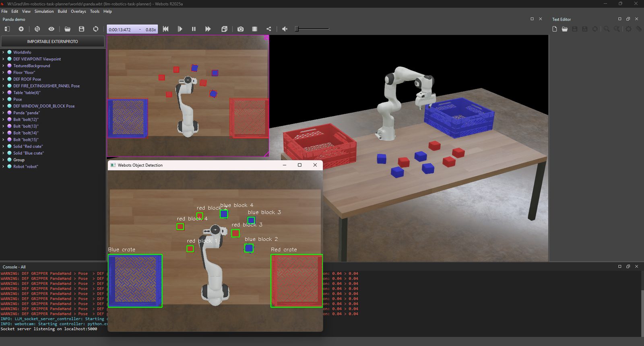
Task: Close the robot camera overlay
Action: 266,37
